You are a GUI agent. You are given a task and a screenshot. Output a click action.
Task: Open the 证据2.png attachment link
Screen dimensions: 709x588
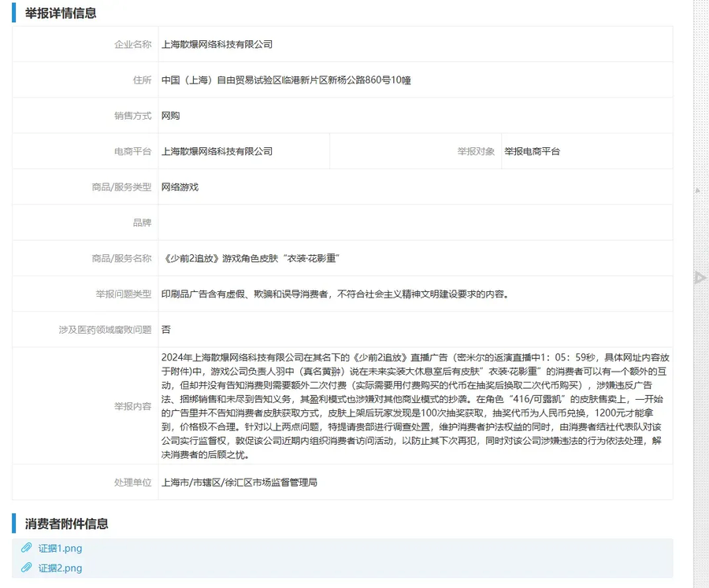tap(60, 568)
